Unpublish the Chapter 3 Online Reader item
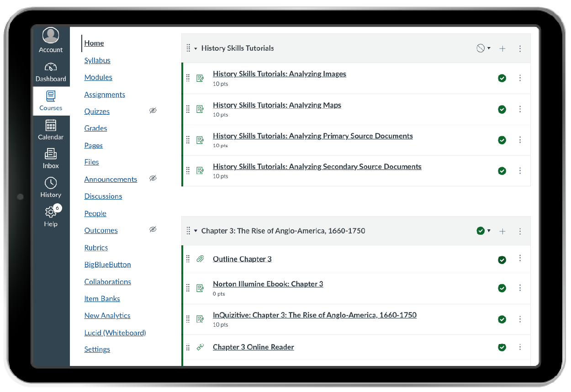This screenshot has width=571, height=392. (502, 348)
